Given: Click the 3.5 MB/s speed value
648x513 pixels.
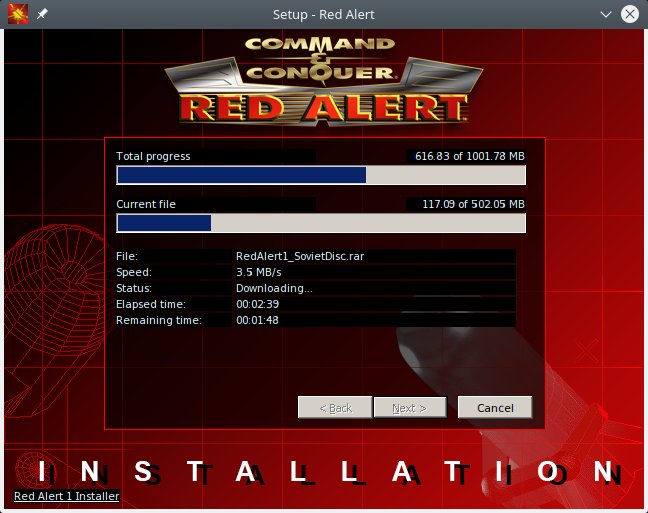Looking at the screenshot, I should (x=259, y=272).
